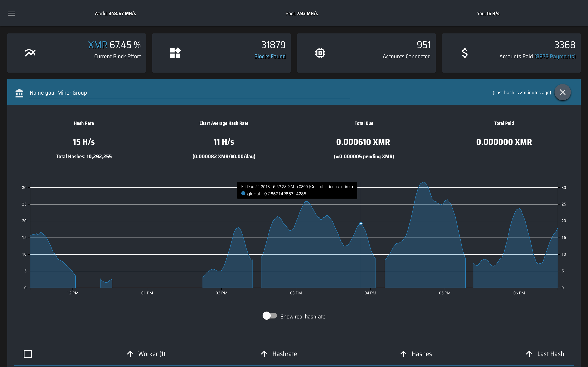Open the hamburger navigation menu

click(11, 13)
